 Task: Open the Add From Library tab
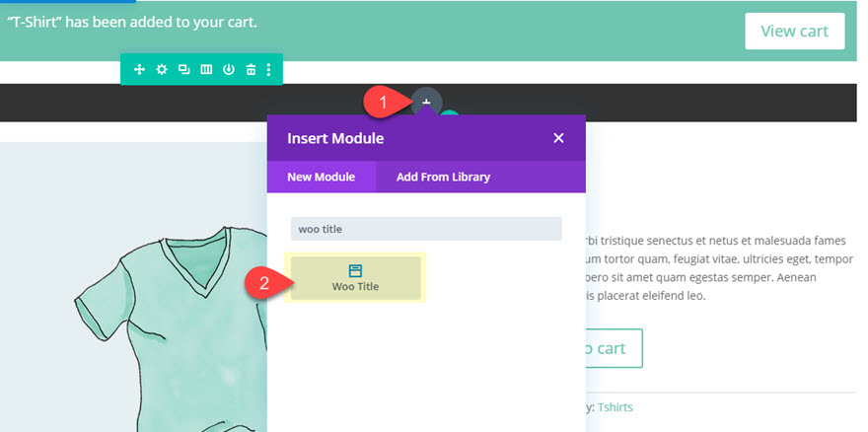tap(444, 178)
